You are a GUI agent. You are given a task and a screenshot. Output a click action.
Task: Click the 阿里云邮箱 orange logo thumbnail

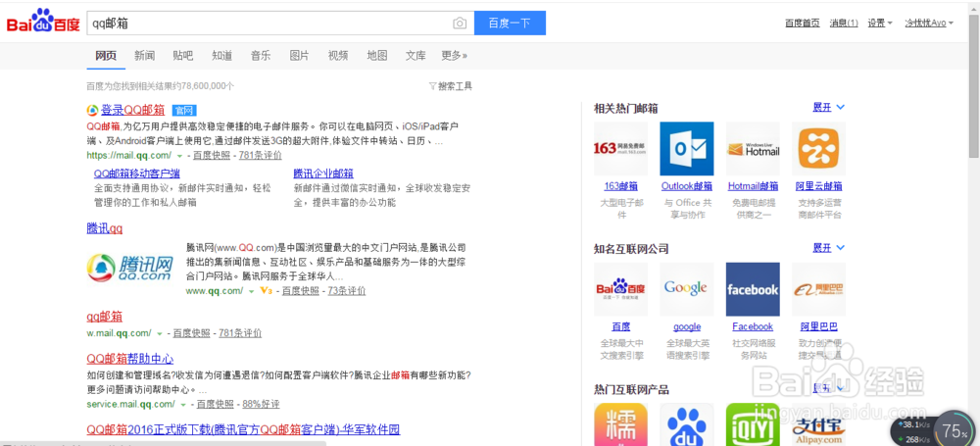pyautogui.click(x=818, y=148)
